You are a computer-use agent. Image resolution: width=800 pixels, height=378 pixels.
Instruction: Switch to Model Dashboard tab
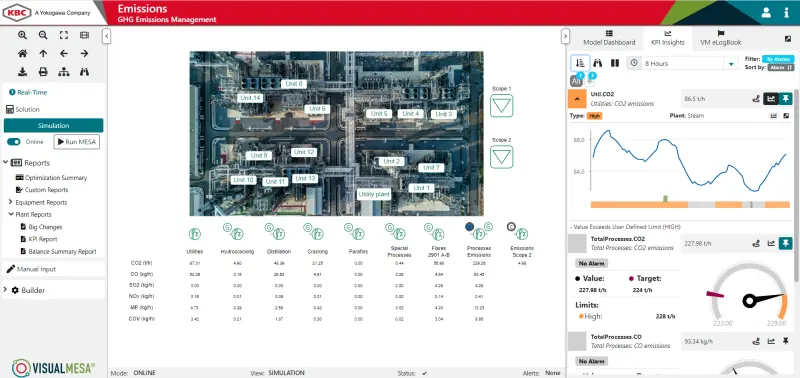pyautogui.click(x=609, y=38)
